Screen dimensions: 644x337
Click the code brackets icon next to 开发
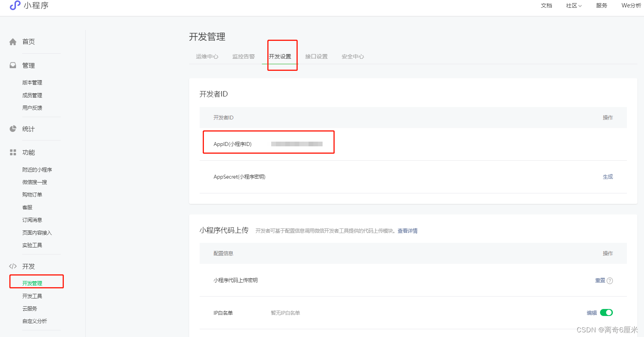pyautogui.click(x=13, y=266)
